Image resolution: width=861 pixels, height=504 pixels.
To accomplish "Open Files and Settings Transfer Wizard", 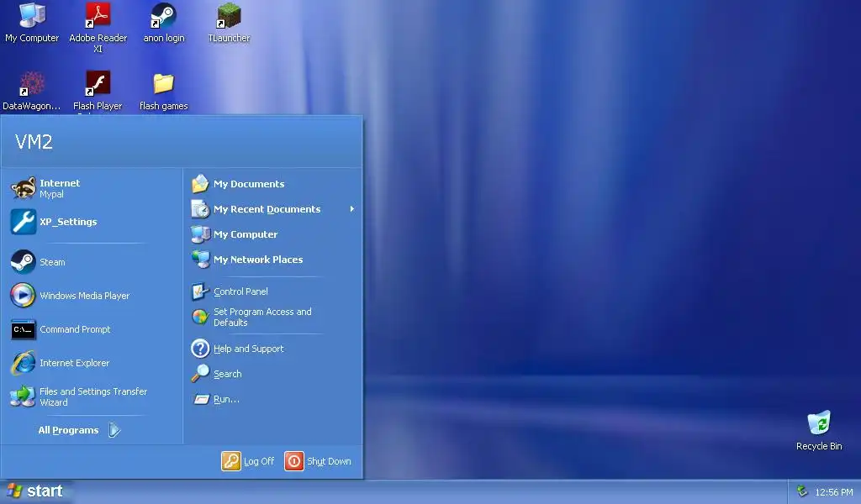I will pyautogui.click(x=92, y=396).
